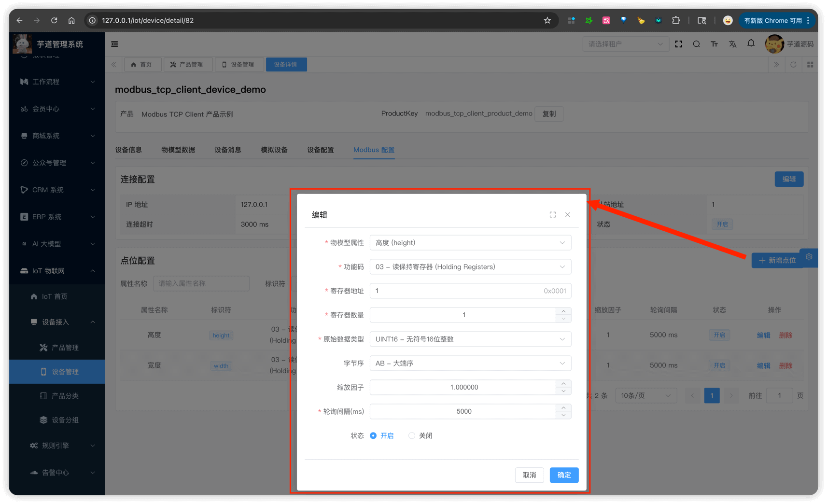
Task: Maximize the edit dialog via fullscreen icon
Action: [552, 215]
